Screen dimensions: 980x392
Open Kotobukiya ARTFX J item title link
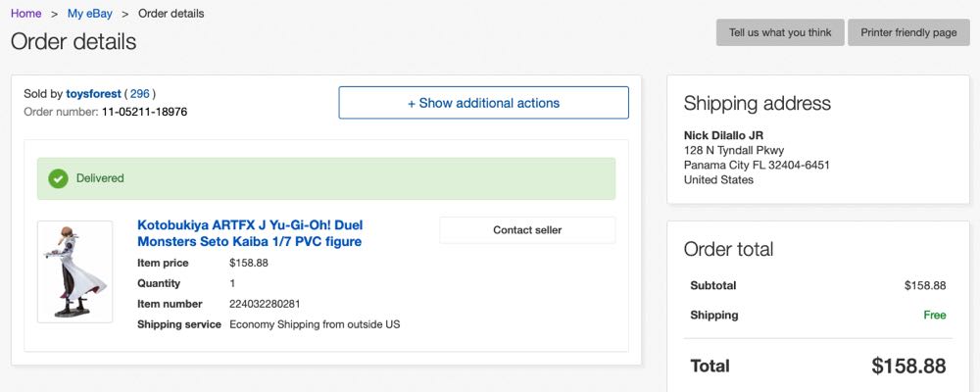[x=250, y=233]
